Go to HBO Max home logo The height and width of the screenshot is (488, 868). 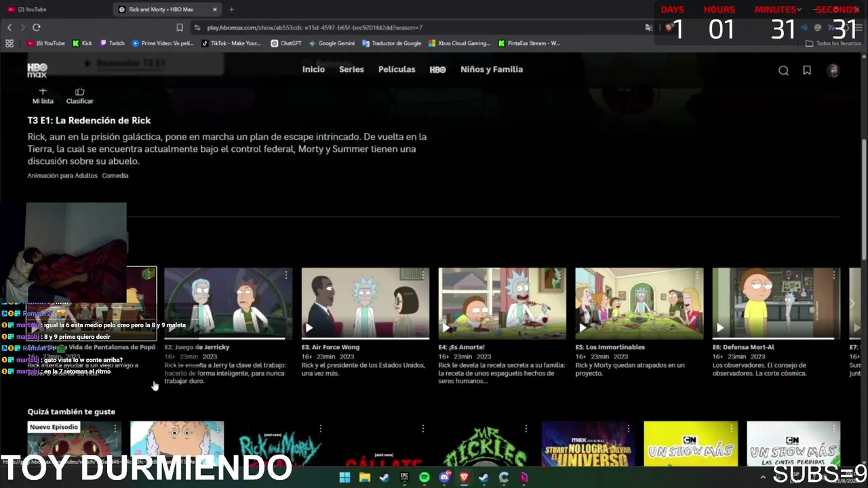(x=37, y=70)
